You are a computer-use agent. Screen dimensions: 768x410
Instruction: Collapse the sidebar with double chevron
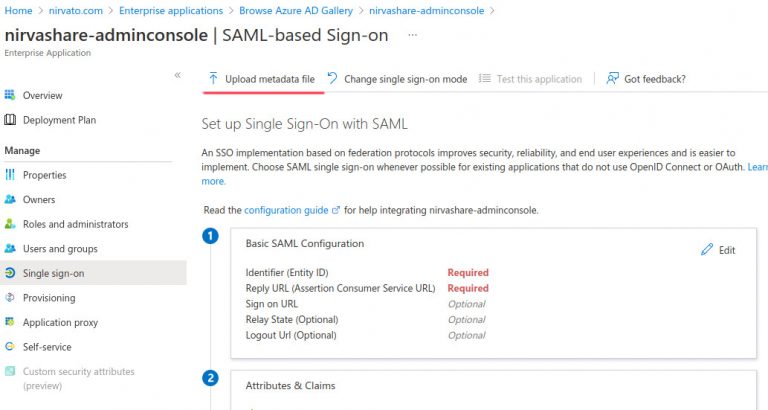(x=177, y=75)
